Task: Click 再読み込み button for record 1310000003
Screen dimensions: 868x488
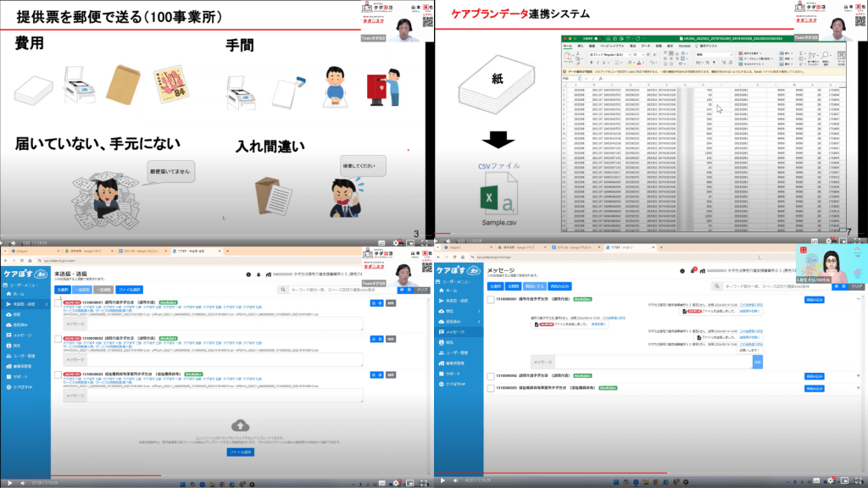Action: [x=815, y=388]
